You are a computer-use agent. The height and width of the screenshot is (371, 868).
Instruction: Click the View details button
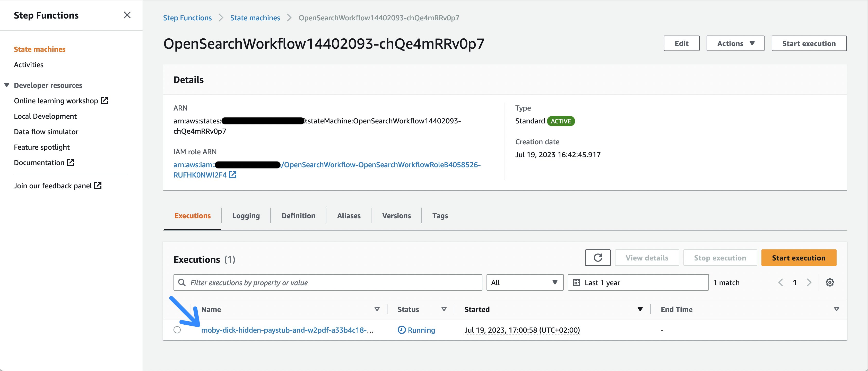pyautogui.click(x=647, y=258)
